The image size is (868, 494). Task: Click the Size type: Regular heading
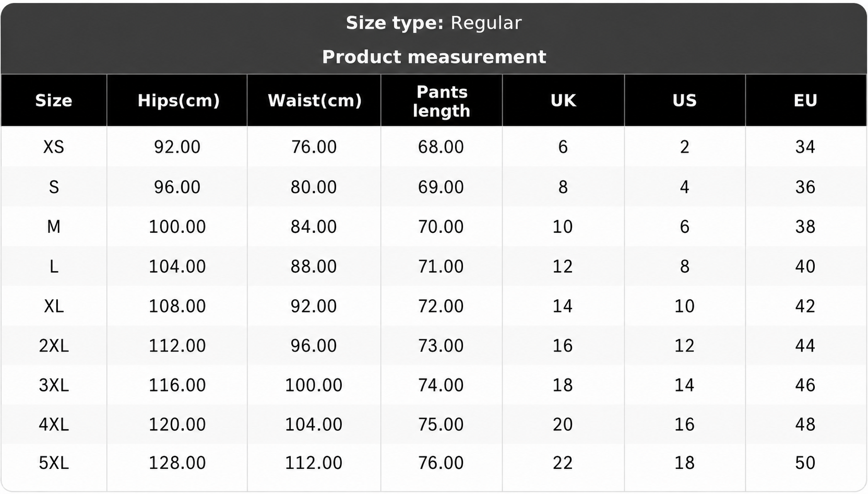pyautogui.click(x=434, y=23)
